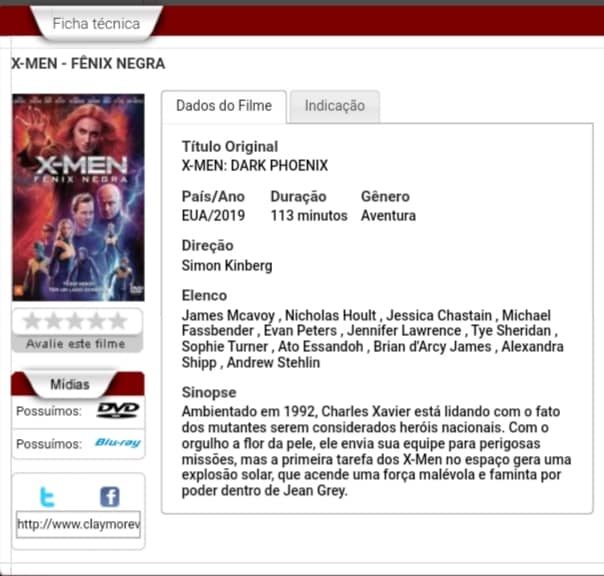Rate the film four stars
604x576 pixels.
coord(96,321)
